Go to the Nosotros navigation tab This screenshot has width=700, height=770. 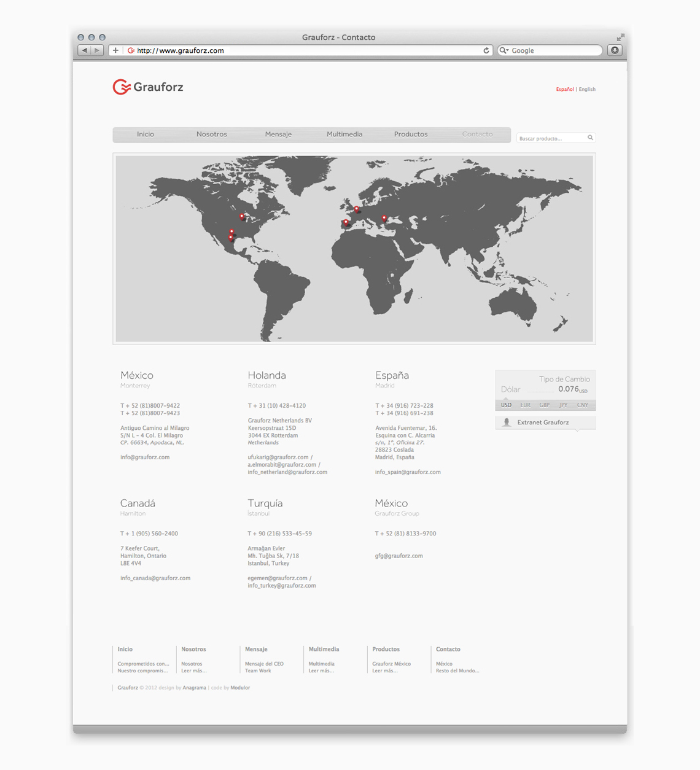point(211,134)
